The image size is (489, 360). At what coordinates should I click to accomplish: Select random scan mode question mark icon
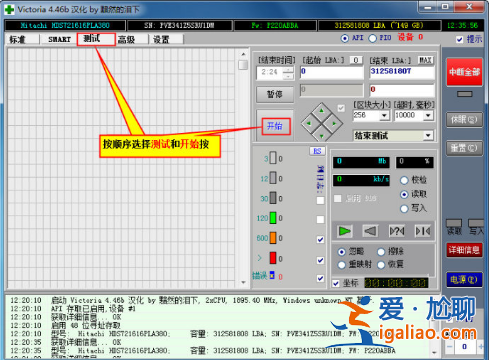[x=397, y=231]
